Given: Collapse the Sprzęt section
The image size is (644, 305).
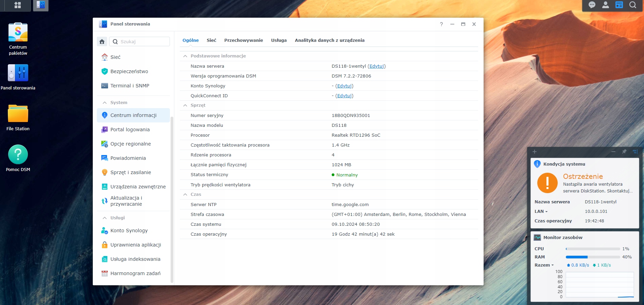Looking at the screenshot, I should 185,105.
